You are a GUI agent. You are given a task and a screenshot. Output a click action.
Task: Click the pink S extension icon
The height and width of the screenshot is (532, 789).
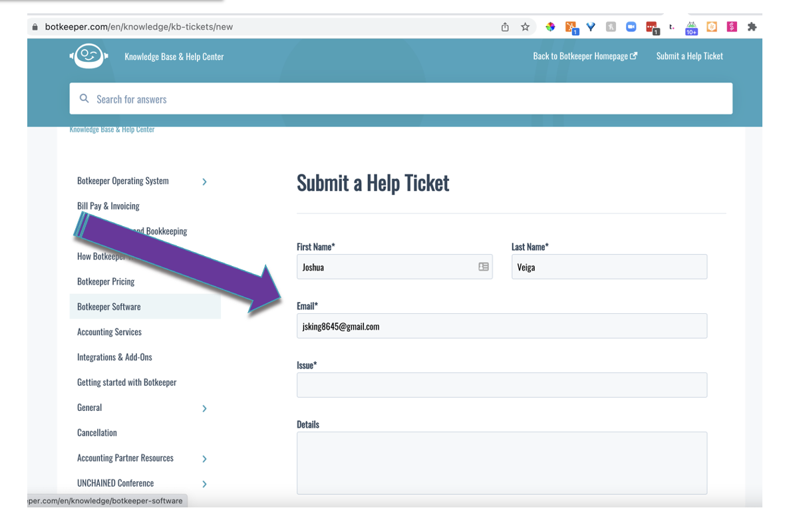(732, 27)
